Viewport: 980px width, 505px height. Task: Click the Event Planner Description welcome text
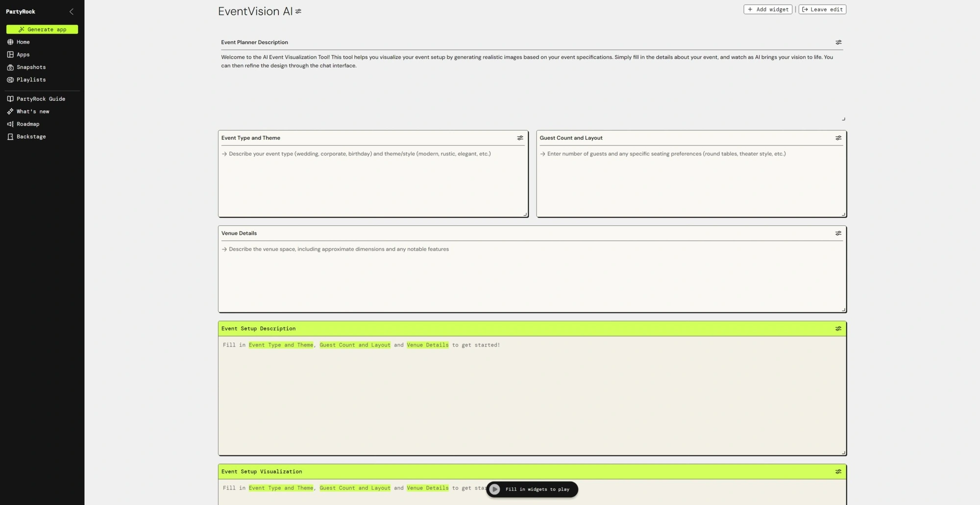tap(527, 61)
